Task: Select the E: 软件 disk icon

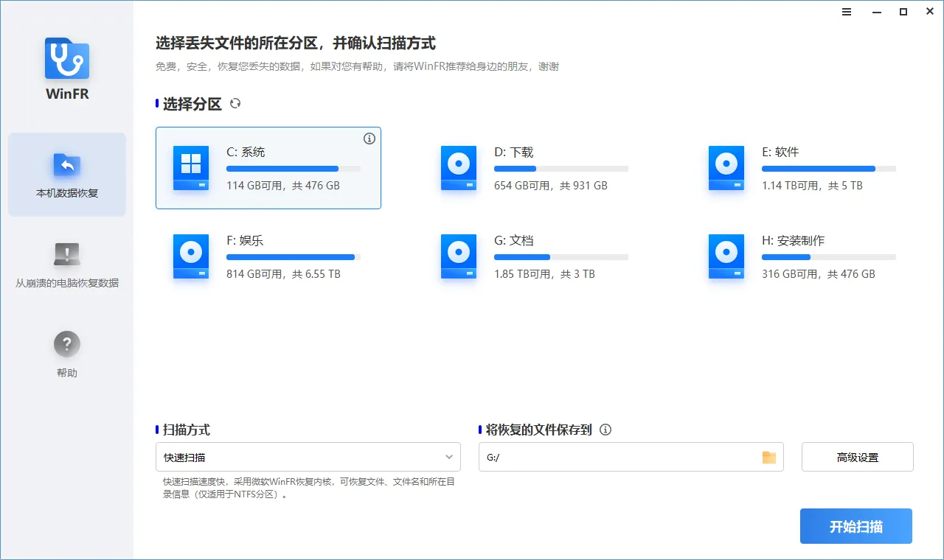Action: (x=726, y=169)
